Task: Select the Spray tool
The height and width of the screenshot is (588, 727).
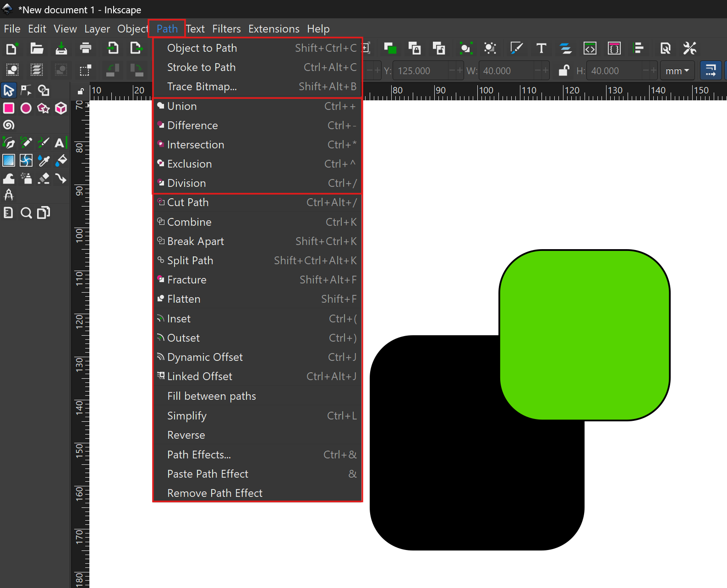Action: tap(26, 178)
